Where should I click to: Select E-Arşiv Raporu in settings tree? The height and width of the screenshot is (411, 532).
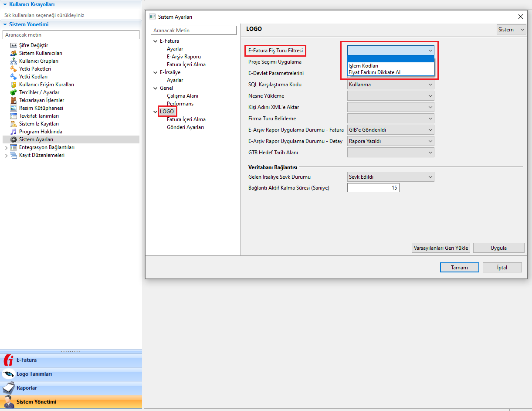point(184,57)
